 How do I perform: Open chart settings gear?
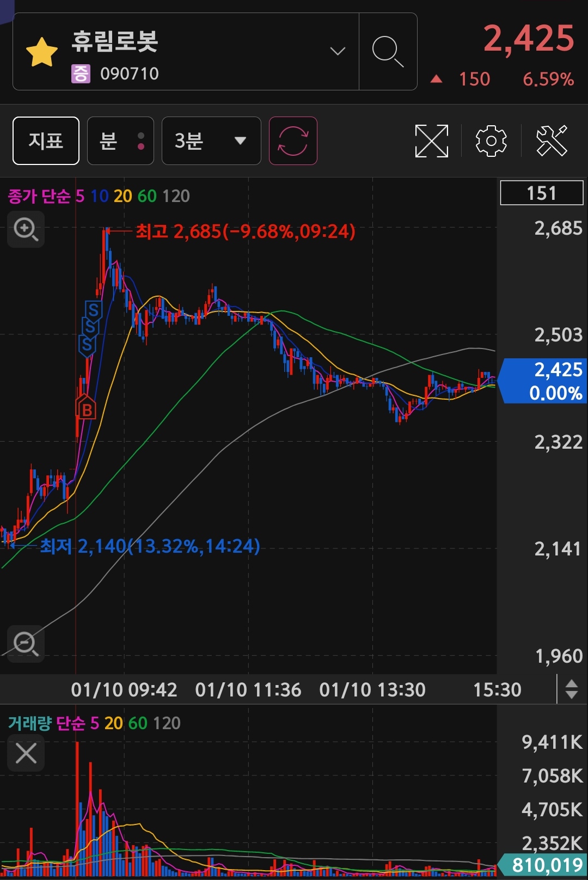point(491,140)
